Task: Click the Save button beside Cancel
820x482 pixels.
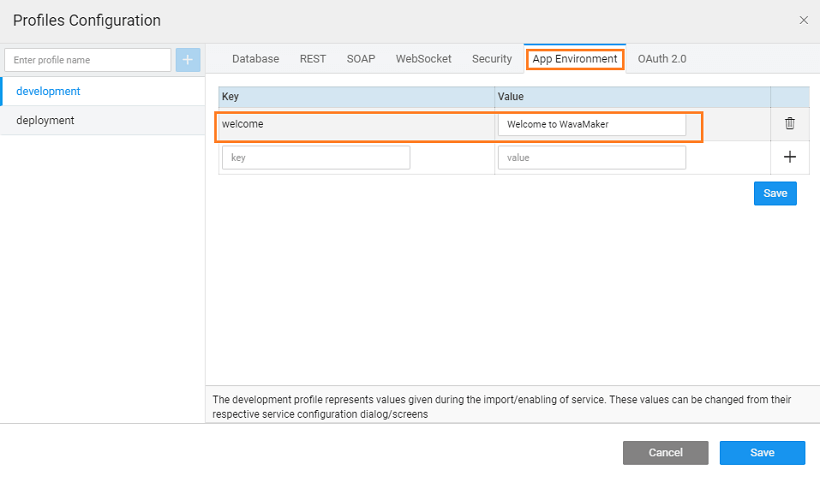Action: tap(762, 453)
